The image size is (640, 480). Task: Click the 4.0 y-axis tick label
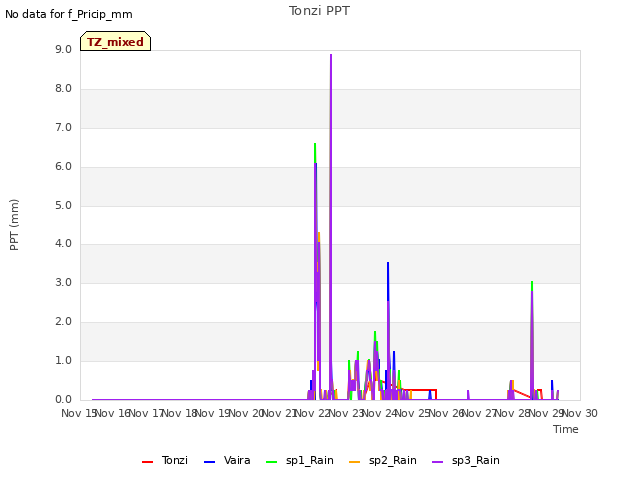click(x=63, y=244)
